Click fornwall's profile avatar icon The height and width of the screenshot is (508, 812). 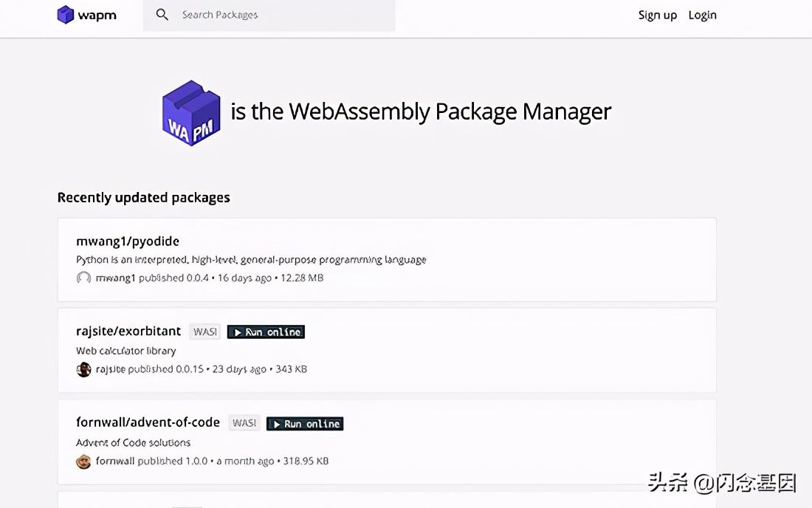[83, 461]
